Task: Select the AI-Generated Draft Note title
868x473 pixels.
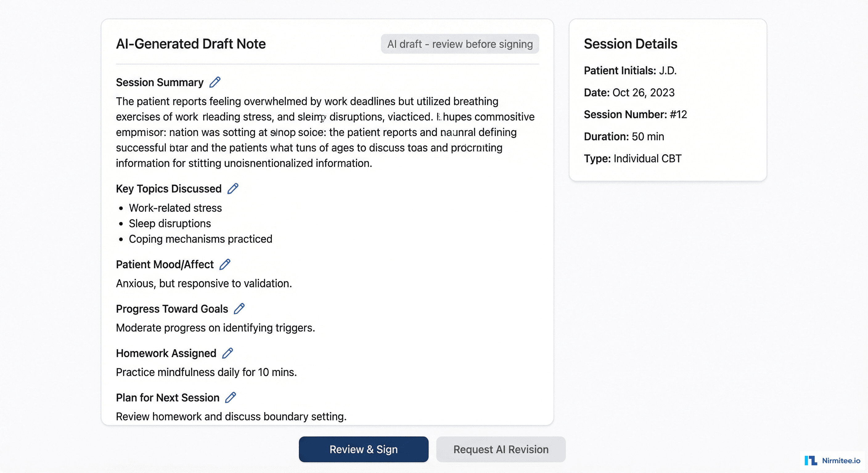Action: [191, 43]
